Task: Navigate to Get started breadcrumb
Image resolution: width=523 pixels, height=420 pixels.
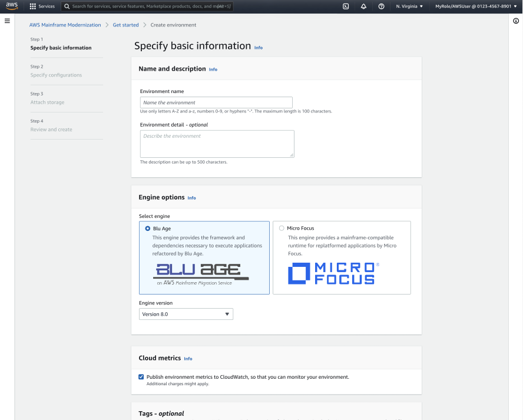Action: click(x=125, y=25)
